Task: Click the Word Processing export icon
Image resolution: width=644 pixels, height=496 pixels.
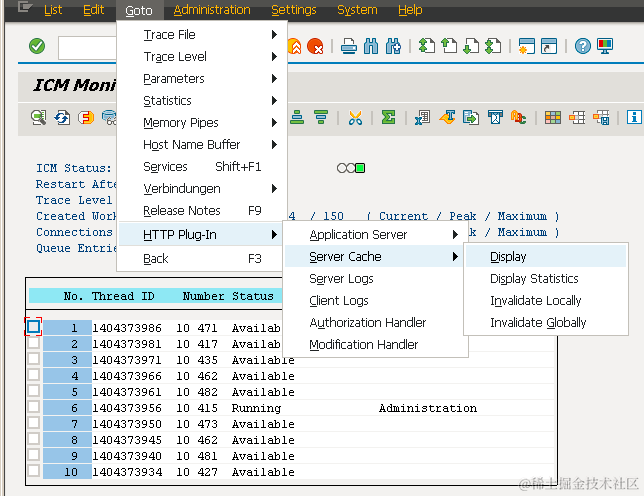Action: [447, 117]
